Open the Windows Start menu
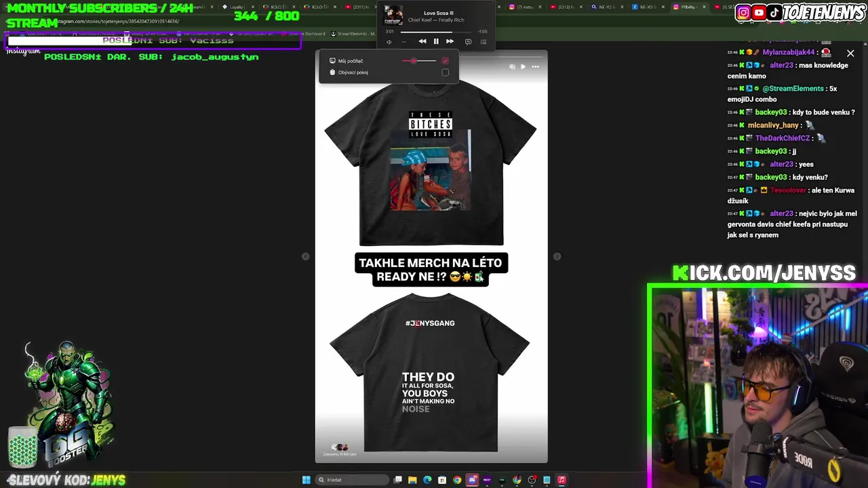This screenshot has height=488, width=868. (307, 480)
